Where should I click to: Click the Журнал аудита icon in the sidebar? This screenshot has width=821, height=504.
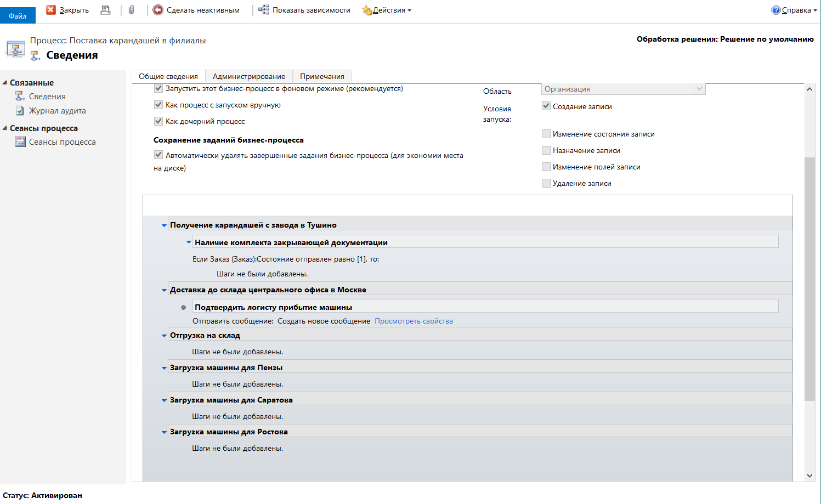pos(20,111)
